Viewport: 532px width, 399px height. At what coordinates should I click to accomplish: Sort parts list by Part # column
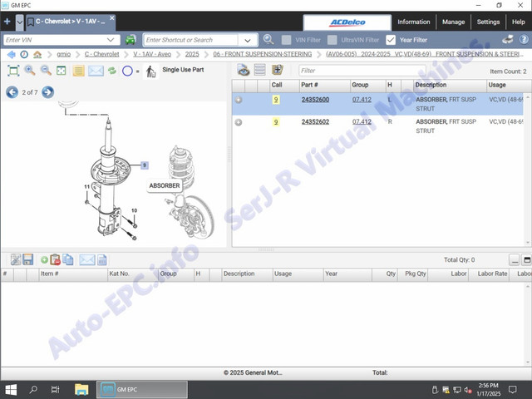point(324,85)
